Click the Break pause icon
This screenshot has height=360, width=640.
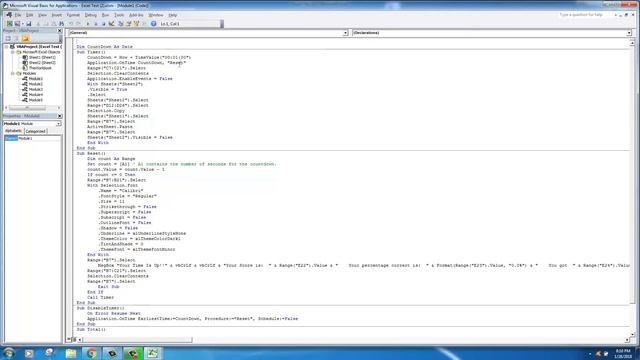(96, 24)
